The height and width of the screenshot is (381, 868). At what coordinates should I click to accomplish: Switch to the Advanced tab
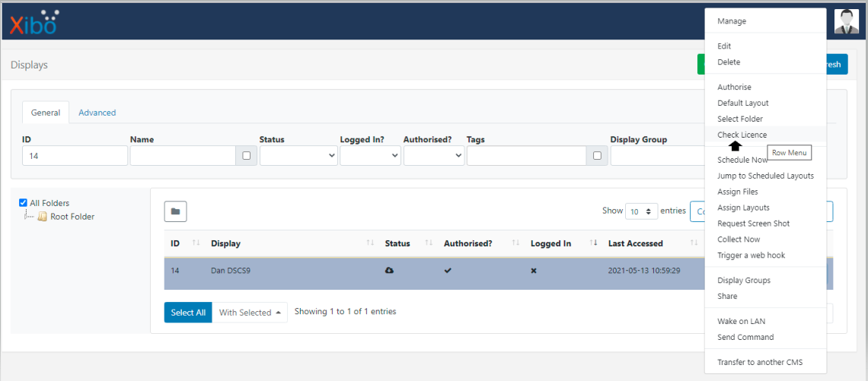[97, 113]
